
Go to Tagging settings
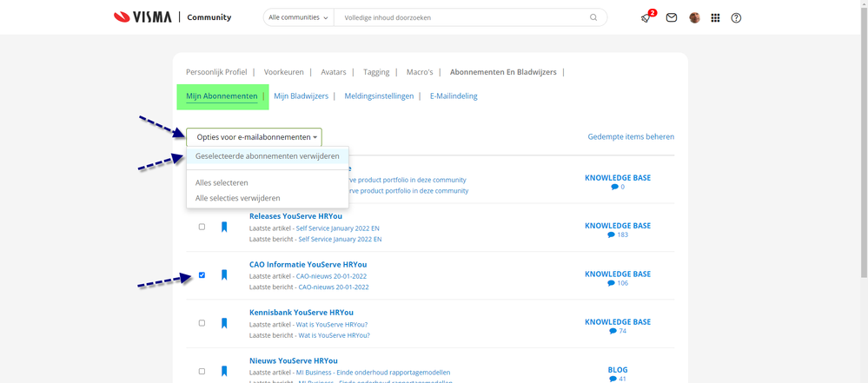click(x=376, y=72)
